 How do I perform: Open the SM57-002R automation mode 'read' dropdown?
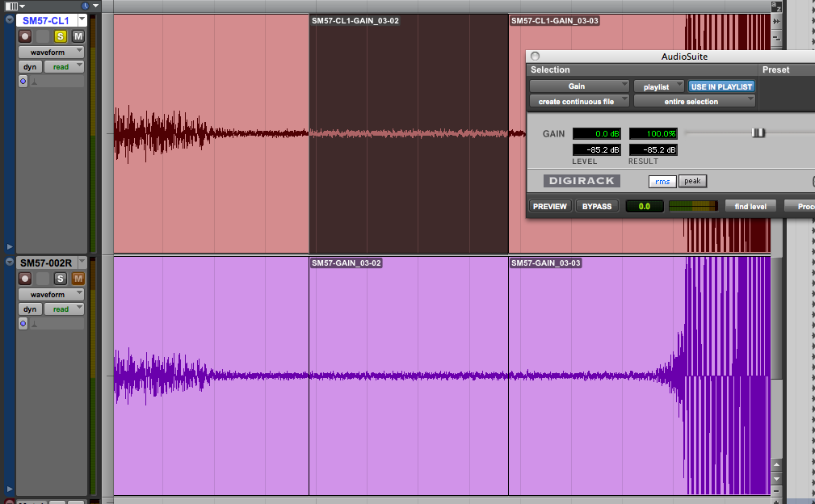pyautogui.click(x=65, y=309)
